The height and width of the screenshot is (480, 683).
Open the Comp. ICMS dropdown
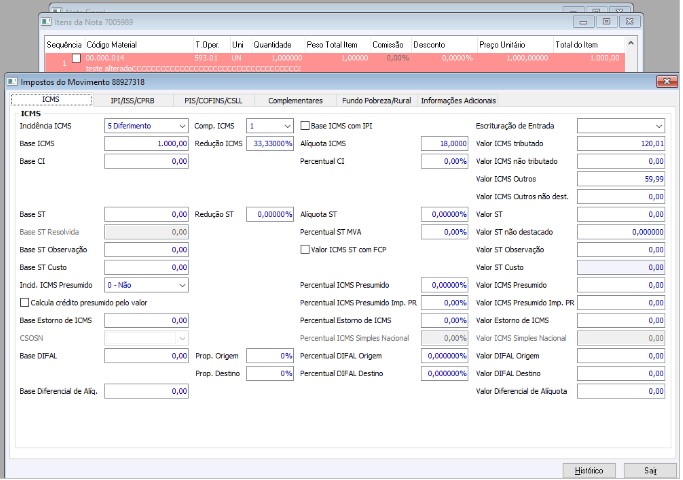point(287,126)
